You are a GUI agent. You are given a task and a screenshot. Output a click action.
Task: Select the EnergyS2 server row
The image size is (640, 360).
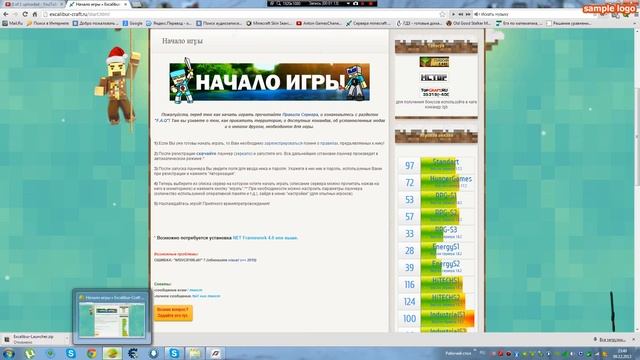coord(436,267)
